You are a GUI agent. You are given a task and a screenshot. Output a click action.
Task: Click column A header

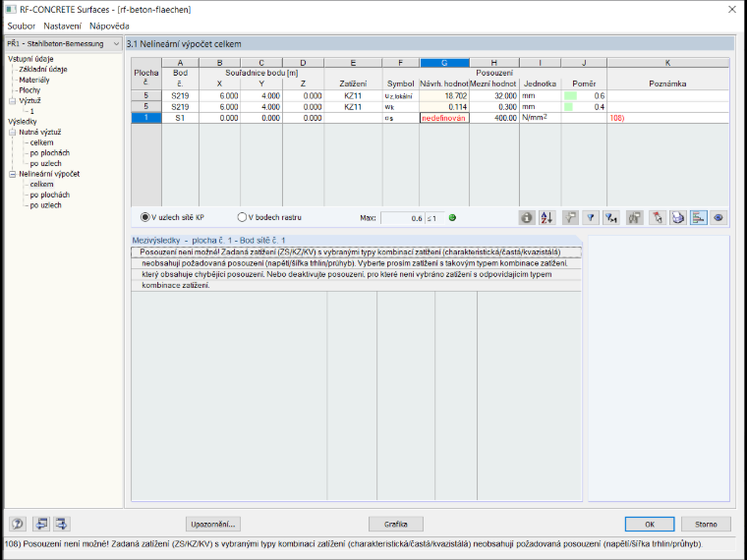coord(180,63)
